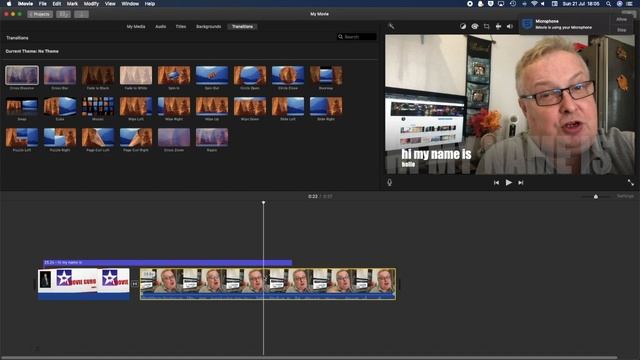Select the Wipe Down transition
This screenshot has height=360, width=640.
pos(250,107)
